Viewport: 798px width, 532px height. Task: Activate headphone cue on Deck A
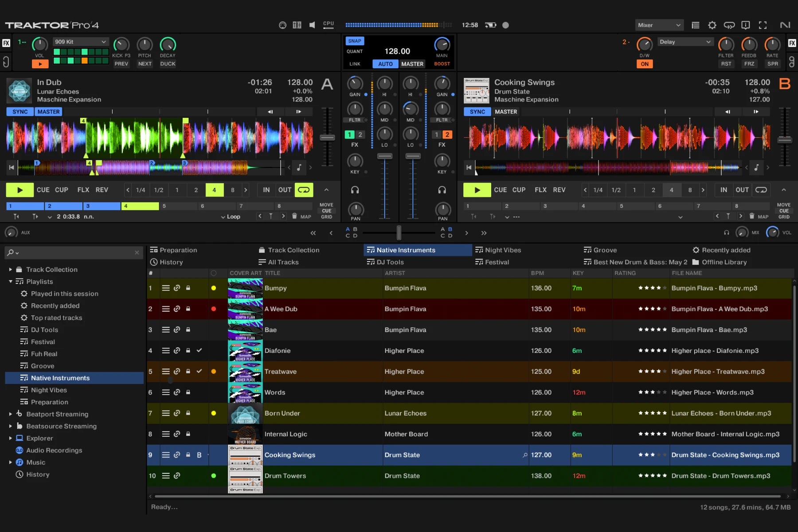(x=355, y=189)
